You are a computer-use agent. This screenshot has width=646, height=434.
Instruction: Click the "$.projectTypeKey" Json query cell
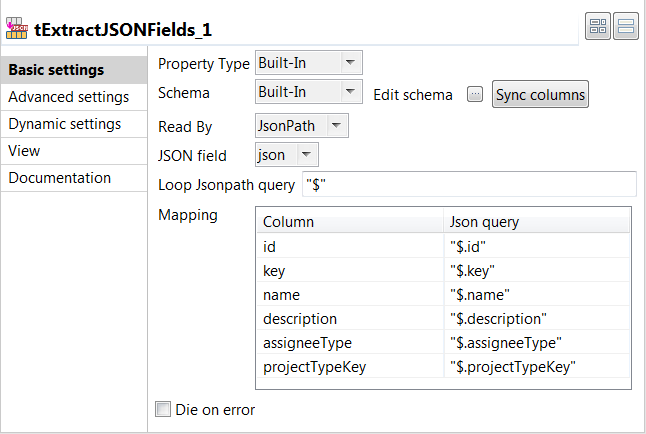click(535, 366)
